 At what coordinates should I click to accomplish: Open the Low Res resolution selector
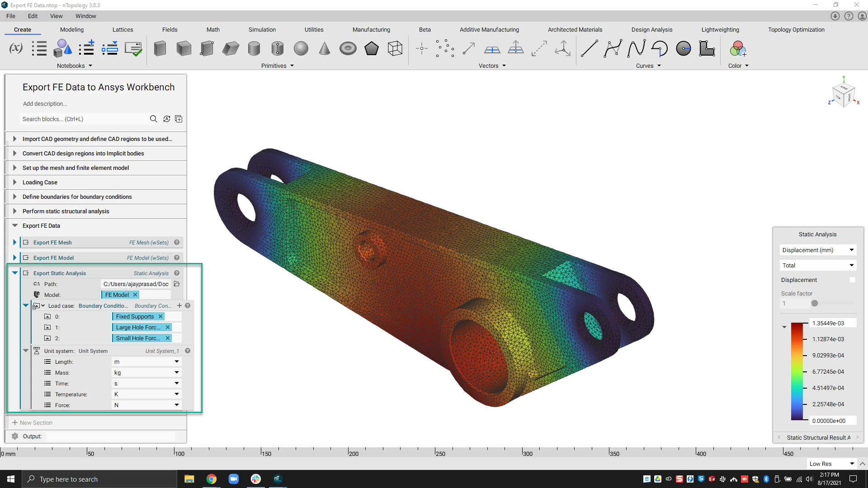(x=831, y=464)
